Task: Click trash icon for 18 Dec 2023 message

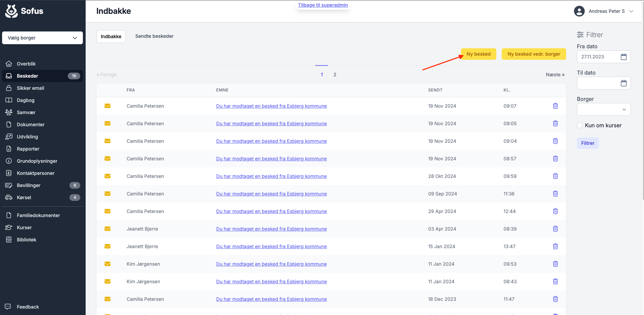Action: pos(555,299)
